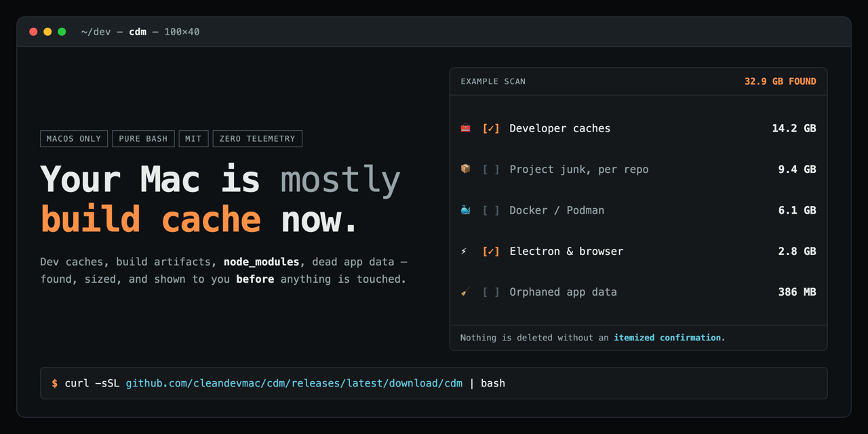This screenshot has width=868, height=434.
Task: Select the Developer caches label
Action: pos(560,128)
